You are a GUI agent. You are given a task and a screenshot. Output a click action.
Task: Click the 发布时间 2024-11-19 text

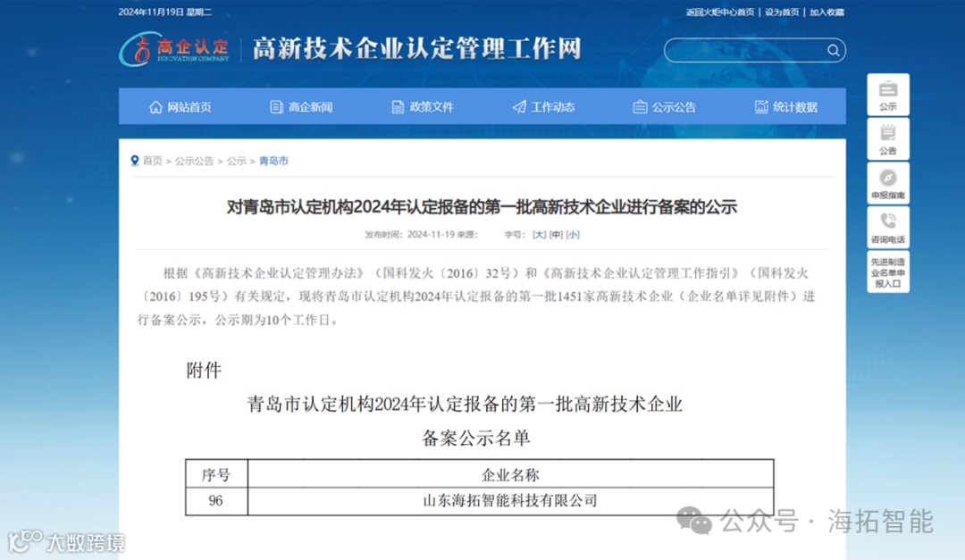pos(409,235)
